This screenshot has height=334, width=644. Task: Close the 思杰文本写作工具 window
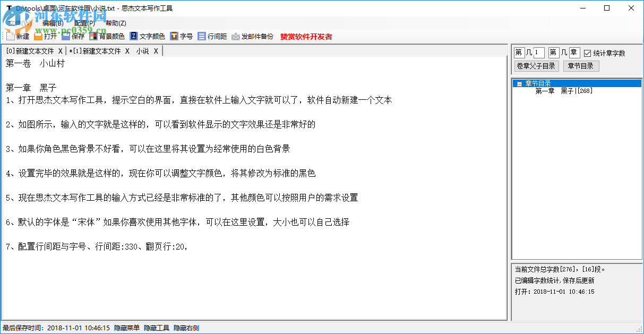pos(631,8)
